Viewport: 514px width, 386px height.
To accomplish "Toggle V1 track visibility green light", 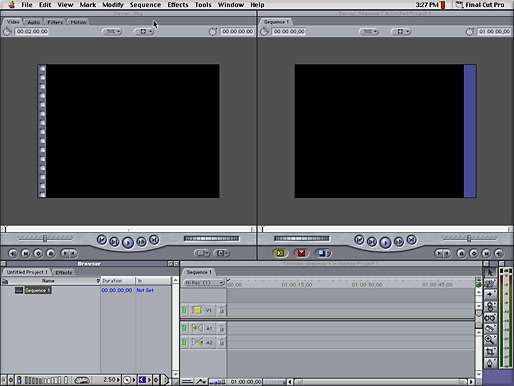I will click(184, 310).
